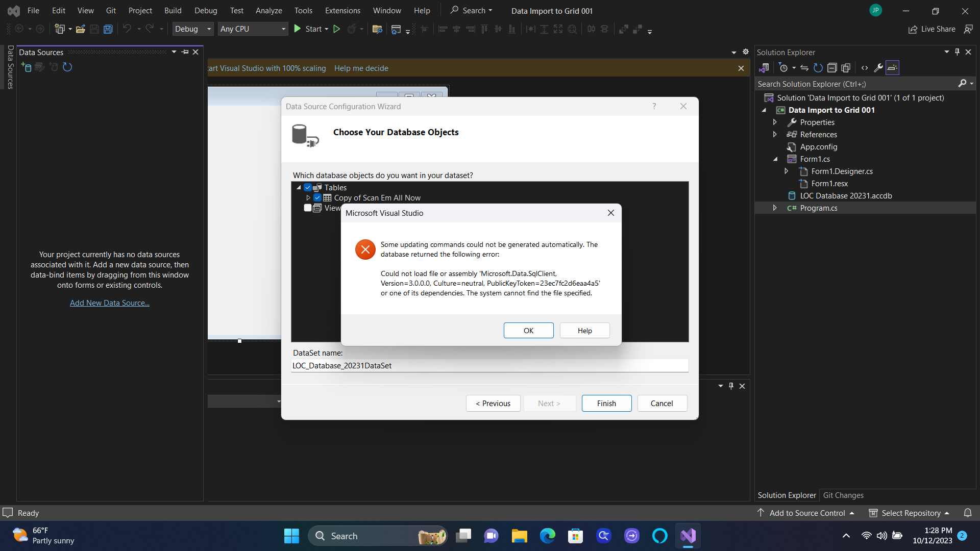This screenshot has width=980, height=551.
Task: Open Properties wrench icon in Solution Explorer
Action: (878, 68)
